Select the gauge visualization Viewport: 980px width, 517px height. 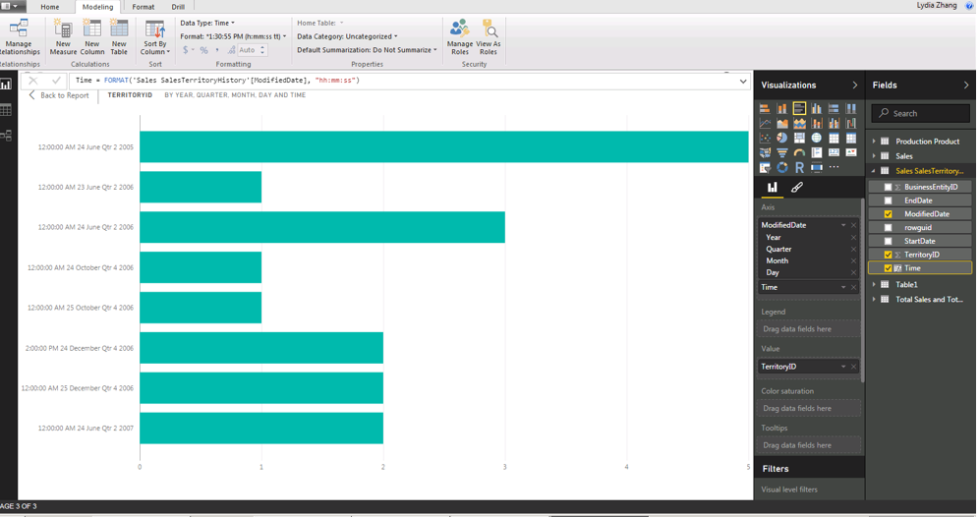point(799,152)
